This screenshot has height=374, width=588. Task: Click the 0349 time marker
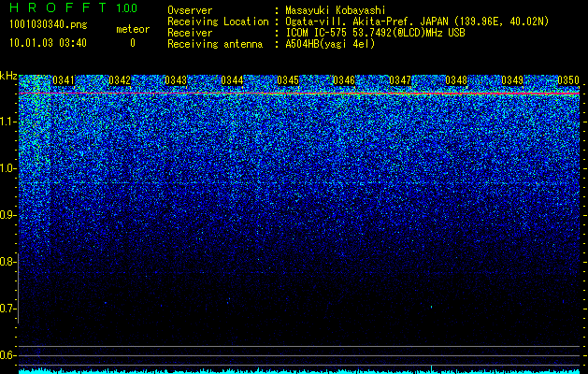(512, 80)
